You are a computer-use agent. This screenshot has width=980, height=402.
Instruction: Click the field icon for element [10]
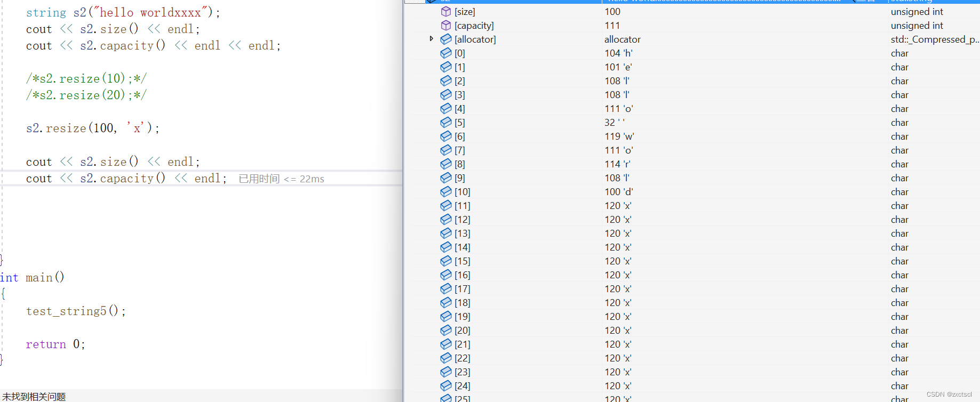point(446,192)
